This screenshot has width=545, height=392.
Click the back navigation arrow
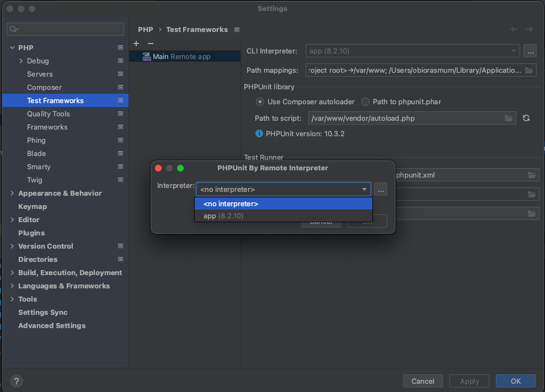pos(515,30)
